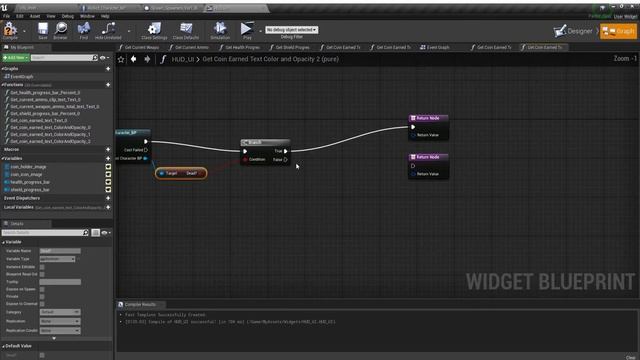Toggle the Expose on Spawn checkbox

coord(42,289)
